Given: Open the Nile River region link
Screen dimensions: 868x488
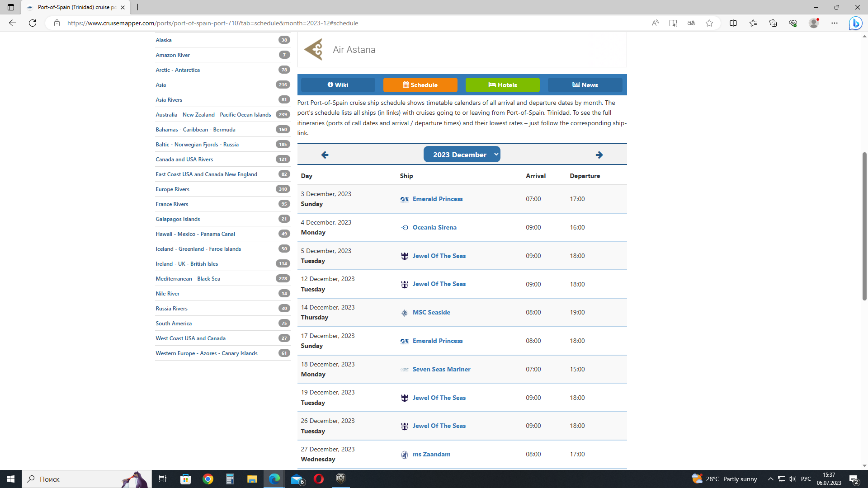Looking at the screenshot, I should coord(167,294).
